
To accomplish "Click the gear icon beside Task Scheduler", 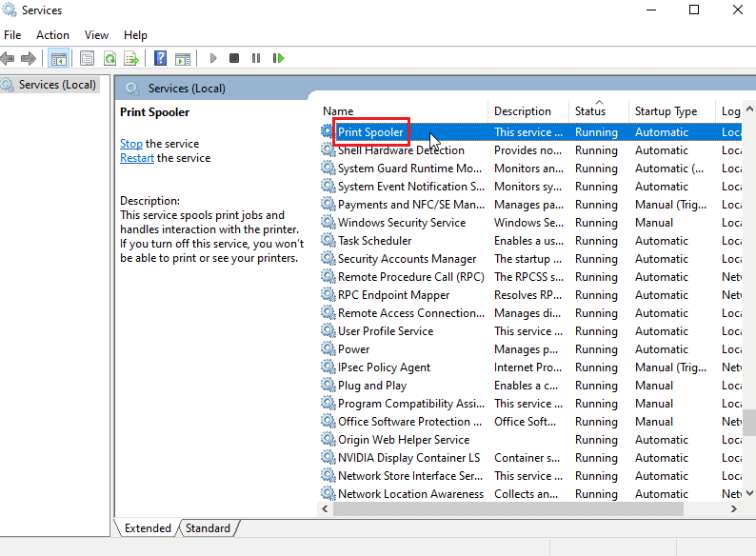I will pos(328,240).
